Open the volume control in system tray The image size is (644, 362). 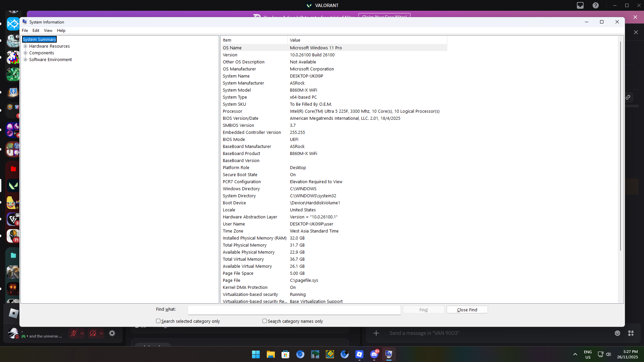608,354
